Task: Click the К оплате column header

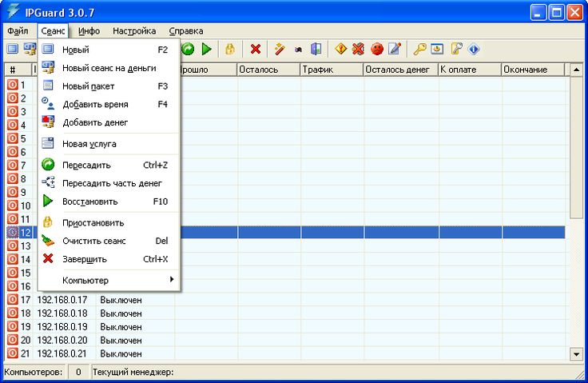Action: pos(470,70)
